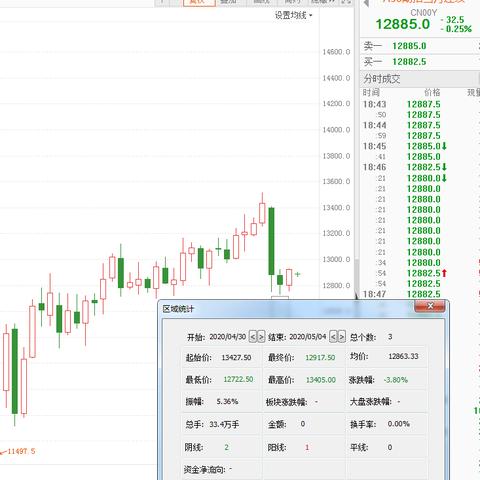The width and height of the screenshot is (480, 480).
Task: Click the 14600.0 price axis label
Action: (336, 52)
